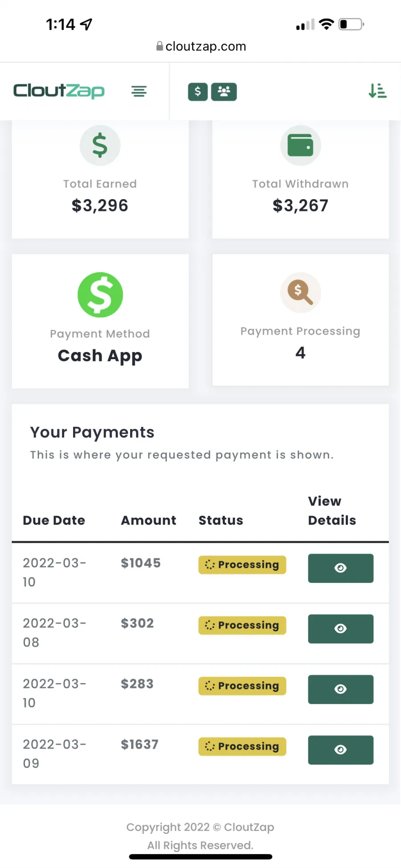Viewport: 401px width, 868px height.
Task: Tap the green Cash App logo icon
Action: [x=100, y=295]
